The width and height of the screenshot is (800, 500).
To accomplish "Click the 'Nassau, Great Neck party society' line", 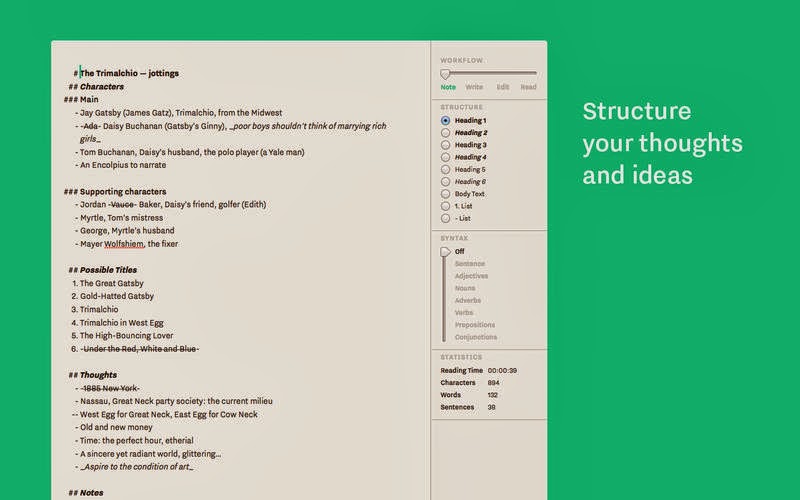I will [x=173, y=402].
